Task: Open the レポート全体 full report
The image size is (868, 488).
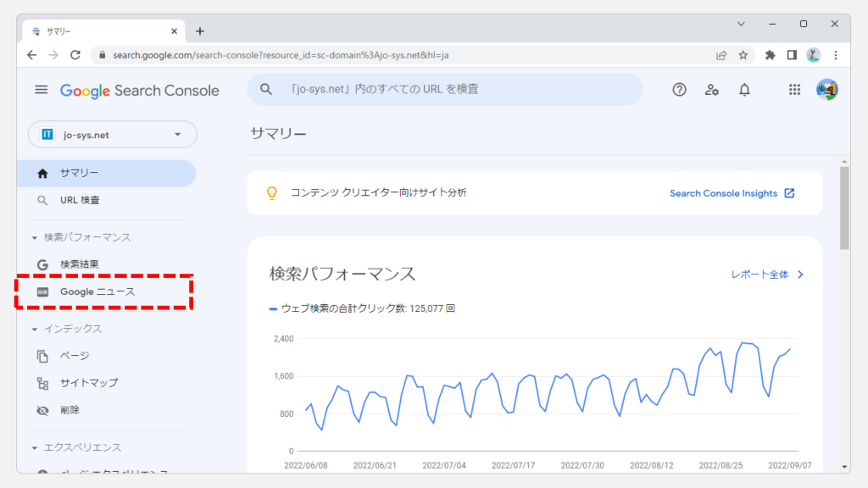Action: (767, 274)
